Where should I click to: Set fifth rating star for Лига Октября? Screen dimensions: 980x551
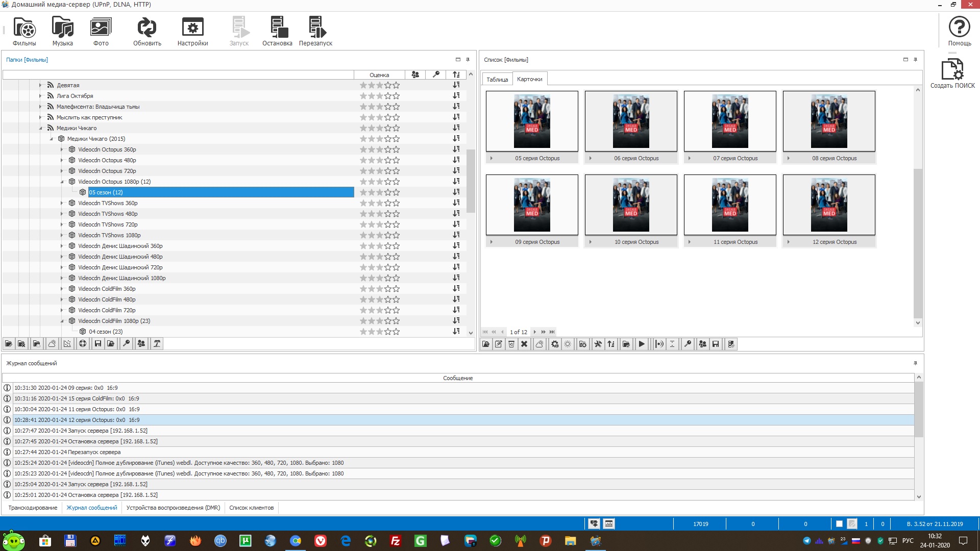tap(396, 96)
